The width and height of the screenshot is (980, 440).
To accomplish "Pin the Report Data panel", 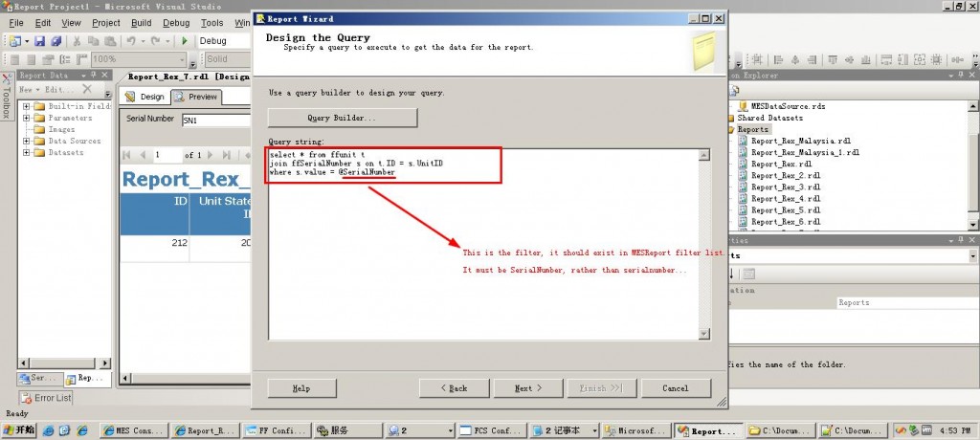I will click(94, 75).
